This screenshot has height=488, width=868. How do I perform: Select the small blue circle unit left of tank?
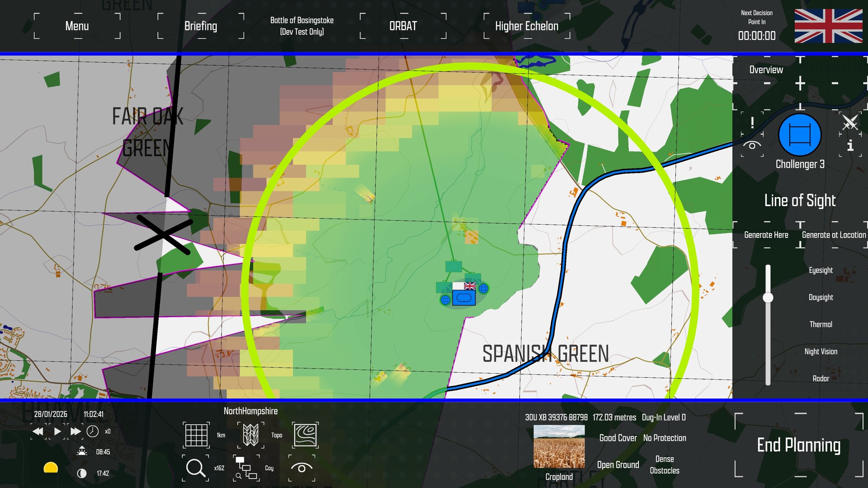click(x=445, y=300)
